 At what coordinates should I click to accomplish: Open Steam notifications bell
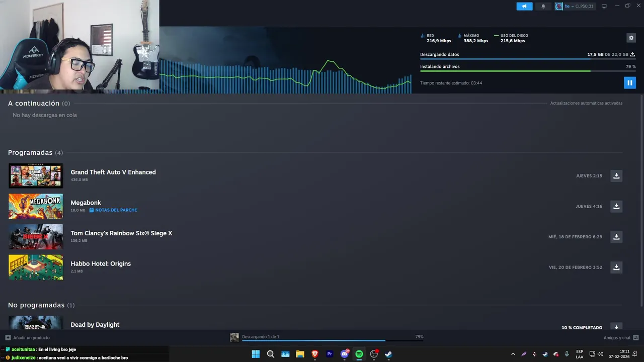543,6
